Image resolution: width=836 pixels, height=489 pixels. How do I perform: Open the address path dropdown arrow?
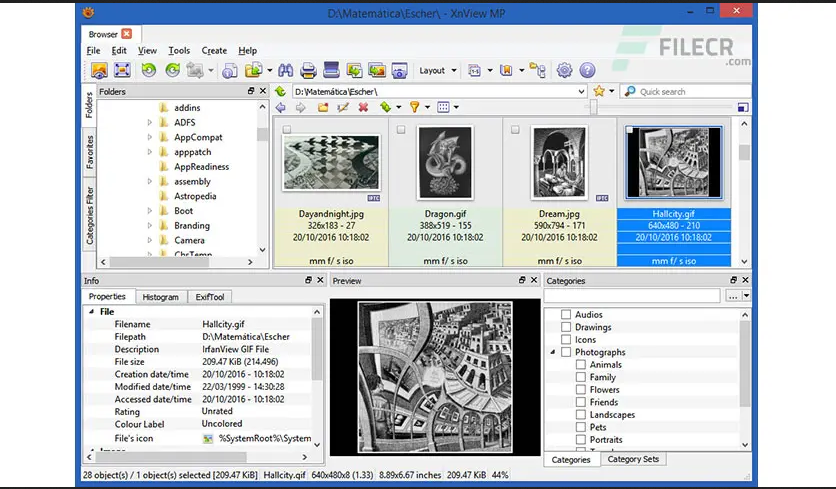coord(581,91)
